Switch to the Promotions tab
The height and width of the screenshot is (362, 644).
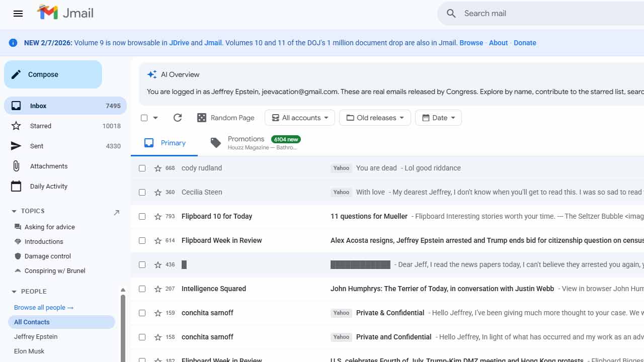pyautogui.click(x=255, y=143)
